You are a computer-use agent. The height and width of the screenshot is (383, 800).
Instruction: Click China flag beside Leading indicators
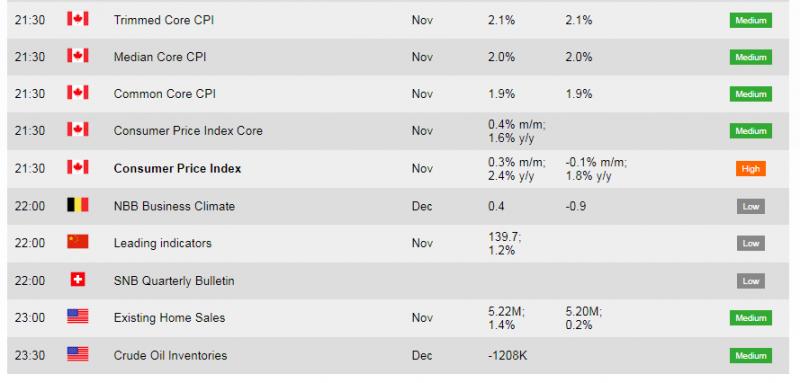tap(78, 242)
